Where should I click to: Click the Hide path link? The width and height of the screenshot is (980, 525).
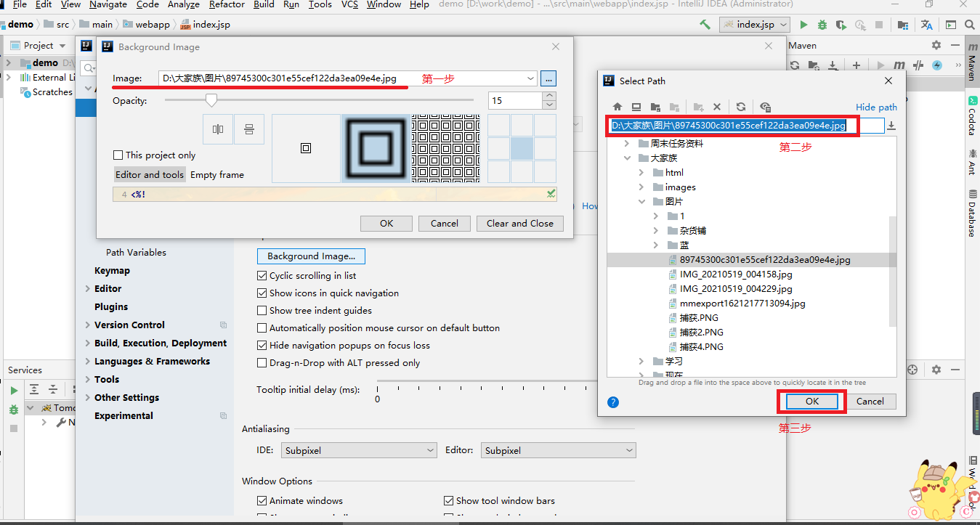pyautogui.click(x=876, y=107)
